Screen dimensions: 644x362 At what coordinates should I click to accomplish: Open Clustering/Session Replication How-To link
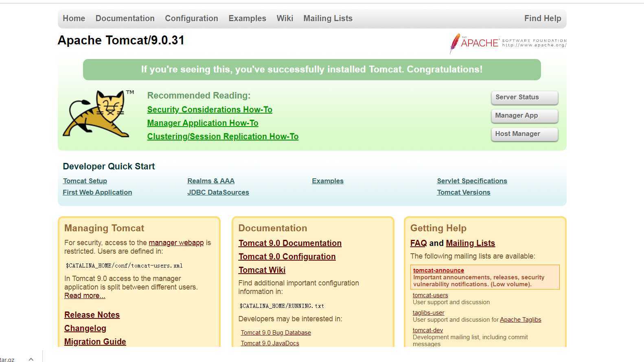(223, 136)
